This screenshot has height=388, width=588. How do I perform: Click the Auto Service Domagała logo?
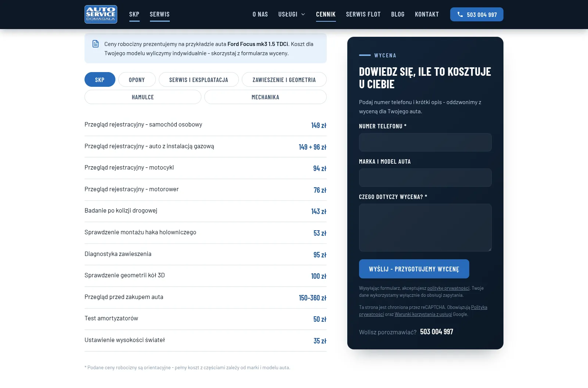(101, 14)
